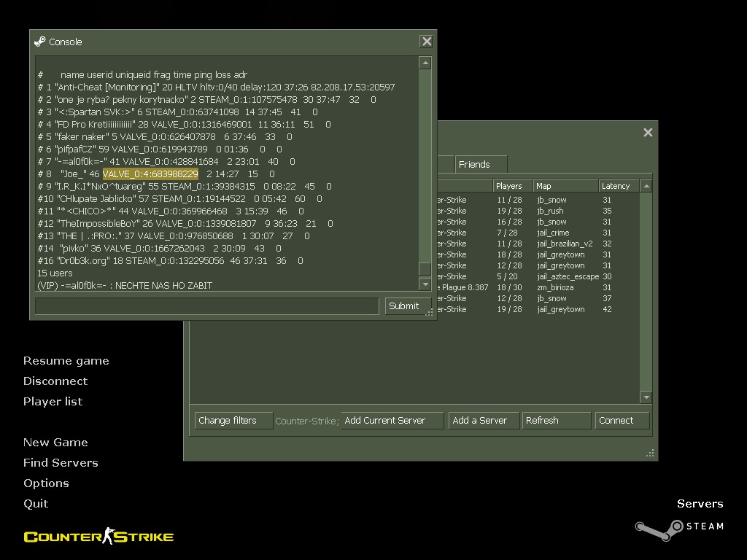Click console line for faker naker

[165, 136]
